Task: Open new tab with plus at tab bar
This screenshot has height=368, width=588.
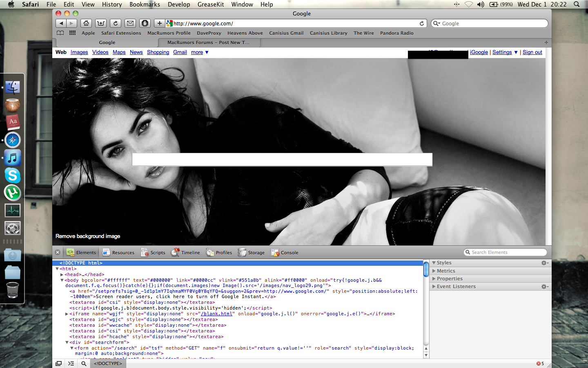Action: point(546,43)
